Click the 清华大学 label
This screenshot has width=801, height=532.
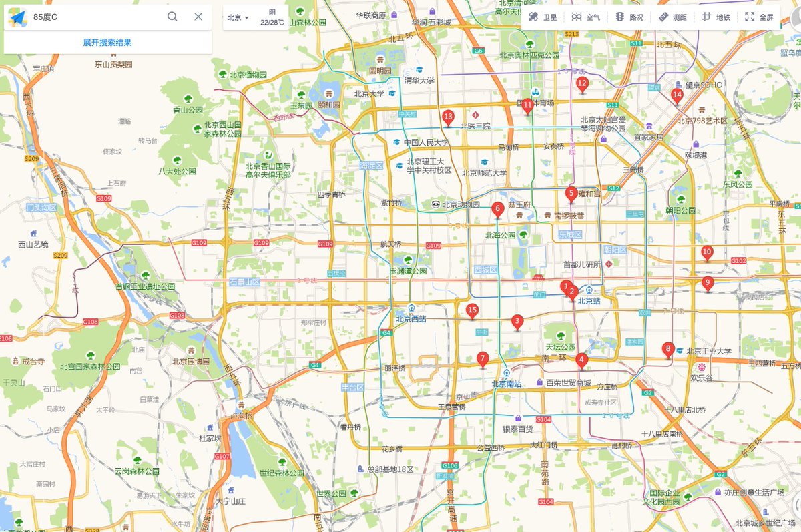419,80
